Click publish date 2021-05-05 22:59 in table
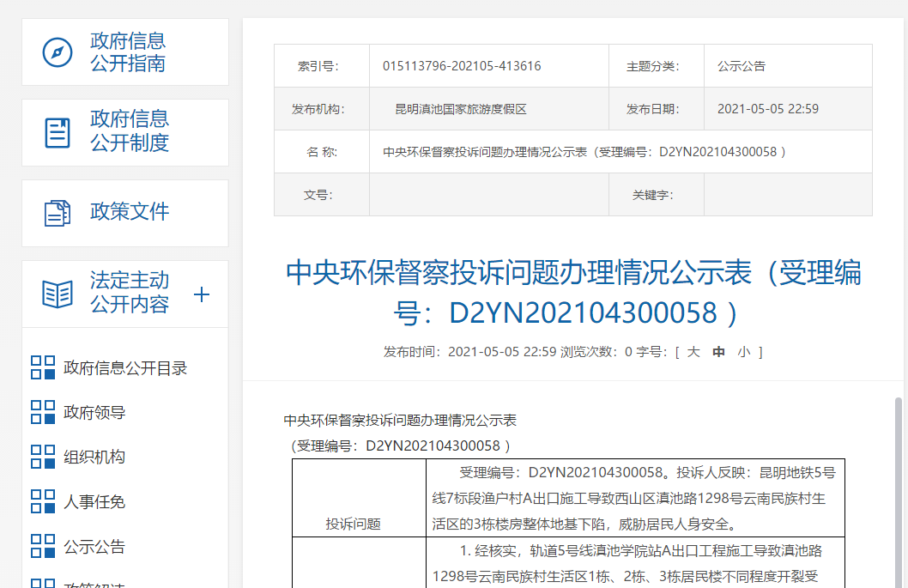 pyautogui.click(x=768, y=109)
